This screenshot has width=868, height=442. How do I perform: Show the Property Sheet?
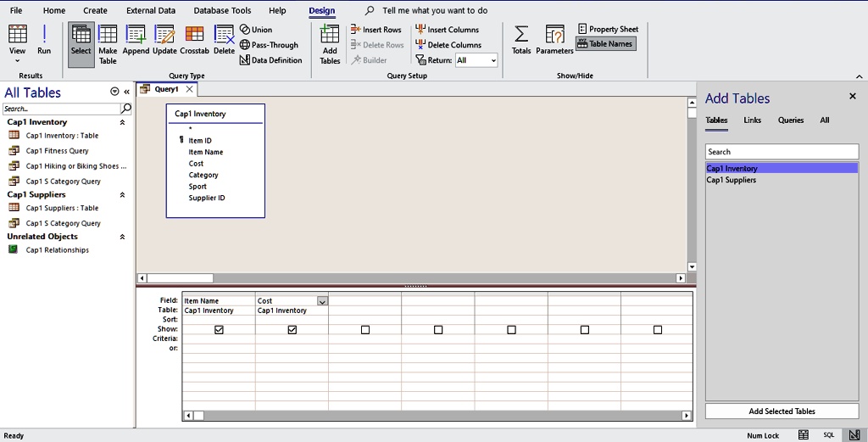pyautogui.click(x=608, y=29)
